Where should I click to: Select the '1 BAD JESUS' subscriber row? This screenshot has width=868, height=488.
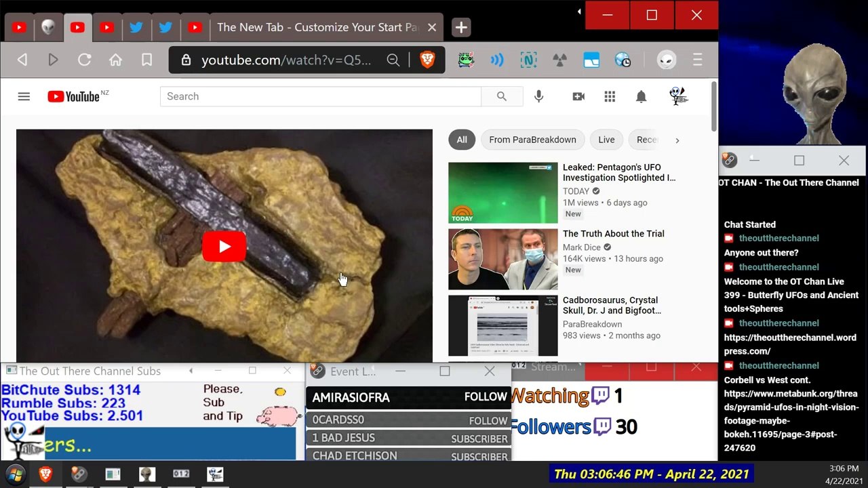tap(409, 439)
